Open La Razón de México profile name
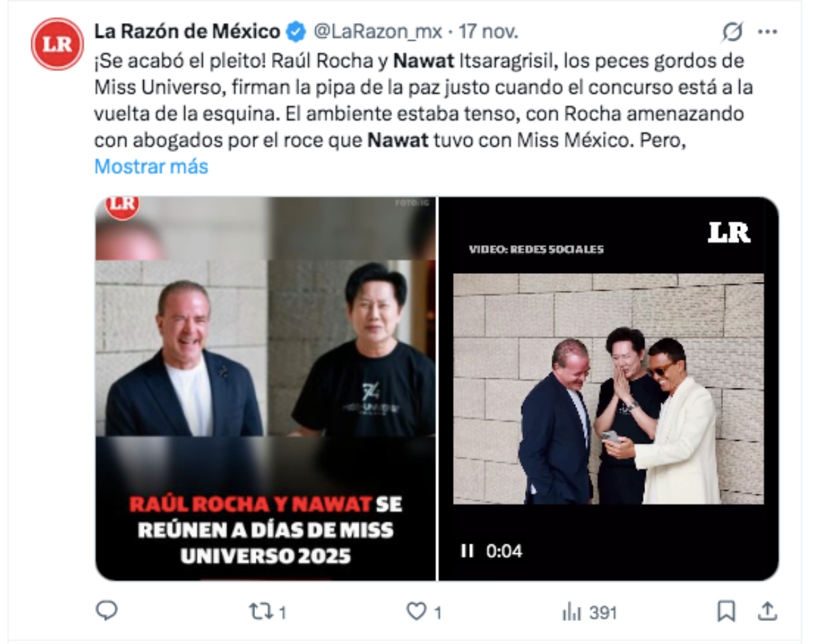This screenshot has width=814, height=644. pyautogui.click(x=187, y=31)
